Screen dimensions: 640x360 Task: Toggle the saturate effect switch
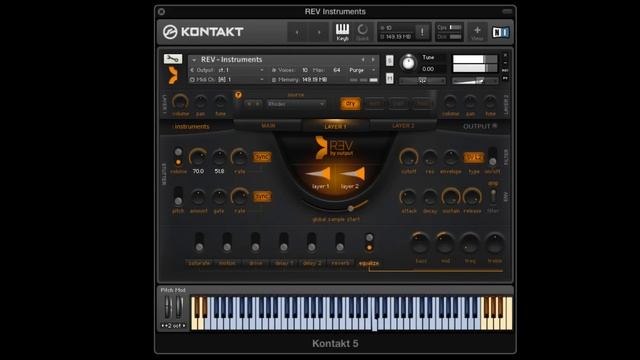tap(199, 242)
